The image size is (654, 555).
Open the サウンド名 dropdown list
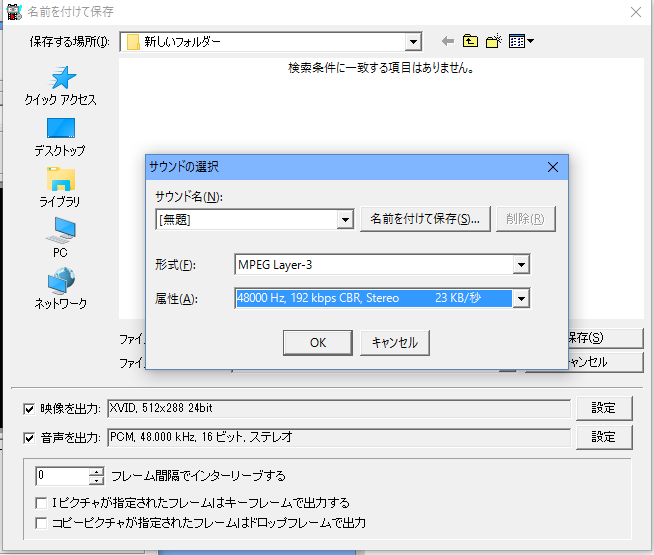click(x=345, y=219)
